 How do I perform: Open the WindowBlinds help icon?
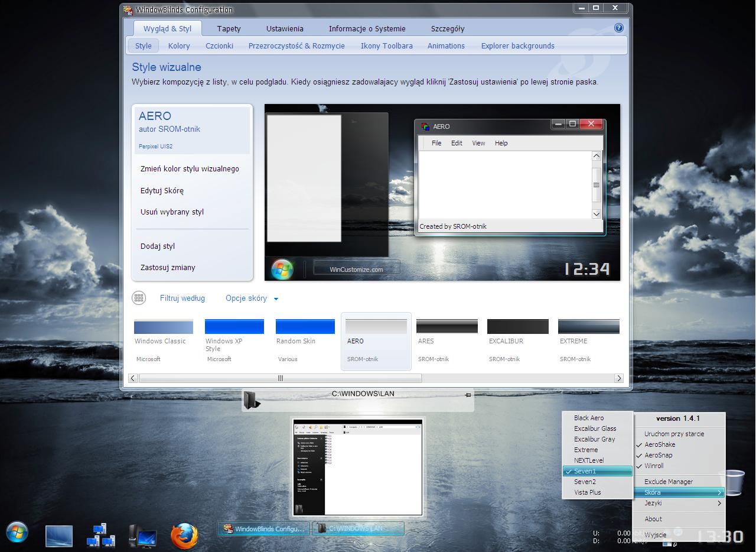click(619, 28)
